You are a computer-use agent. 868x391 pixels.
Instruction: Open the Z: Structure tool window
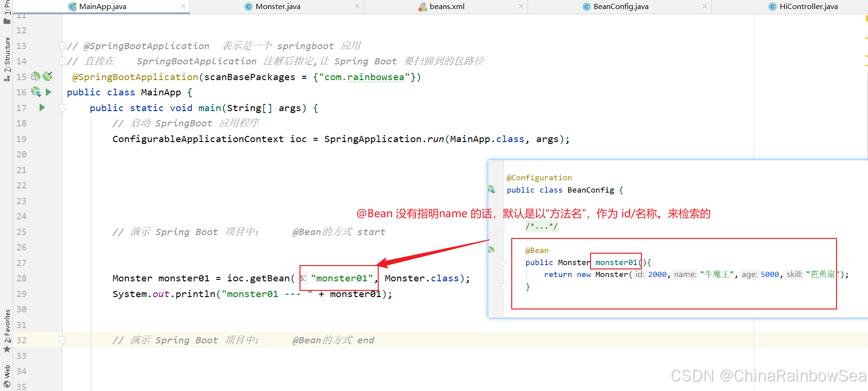point(7,58)
